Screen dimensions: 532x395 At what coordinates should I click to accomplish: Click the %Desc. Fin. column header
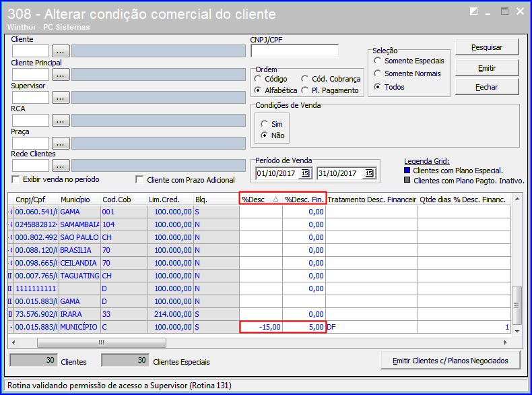304,200
